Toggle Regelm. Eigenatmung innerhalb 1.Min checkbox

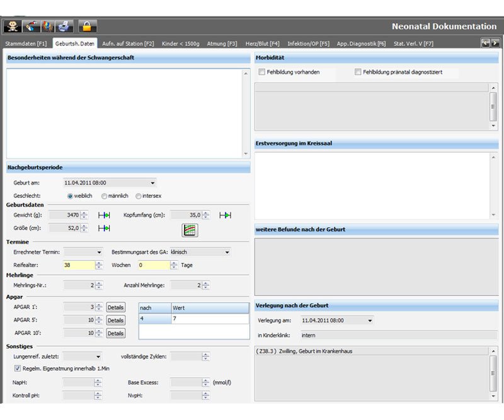[x=18, y=368]
